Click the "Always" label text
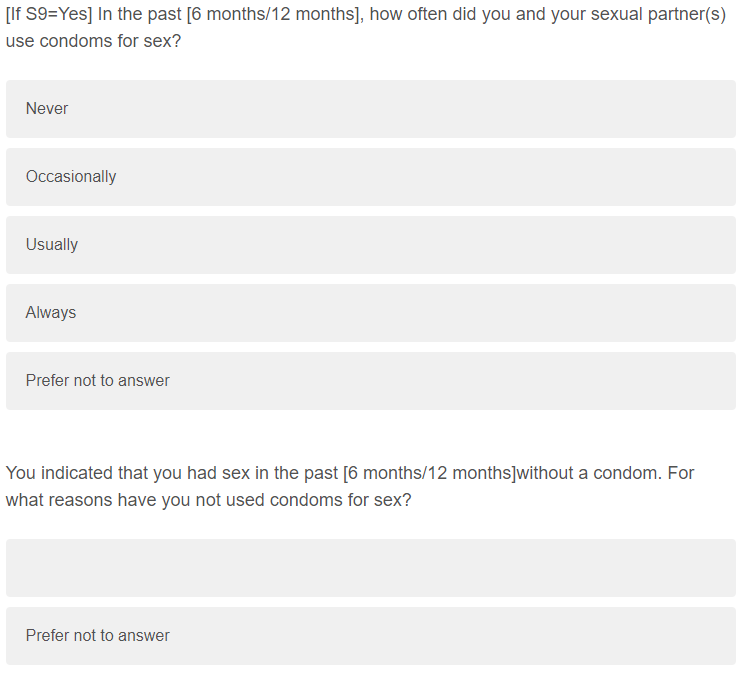This screenshot has width=745, height=679. 51,313
